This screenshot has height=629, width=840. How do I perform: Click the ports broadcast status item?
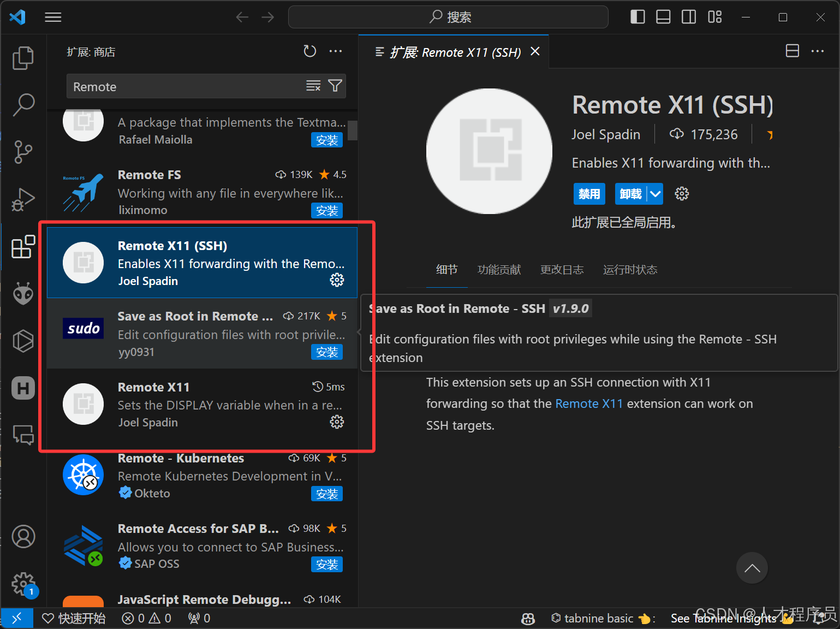click(199, 618)
